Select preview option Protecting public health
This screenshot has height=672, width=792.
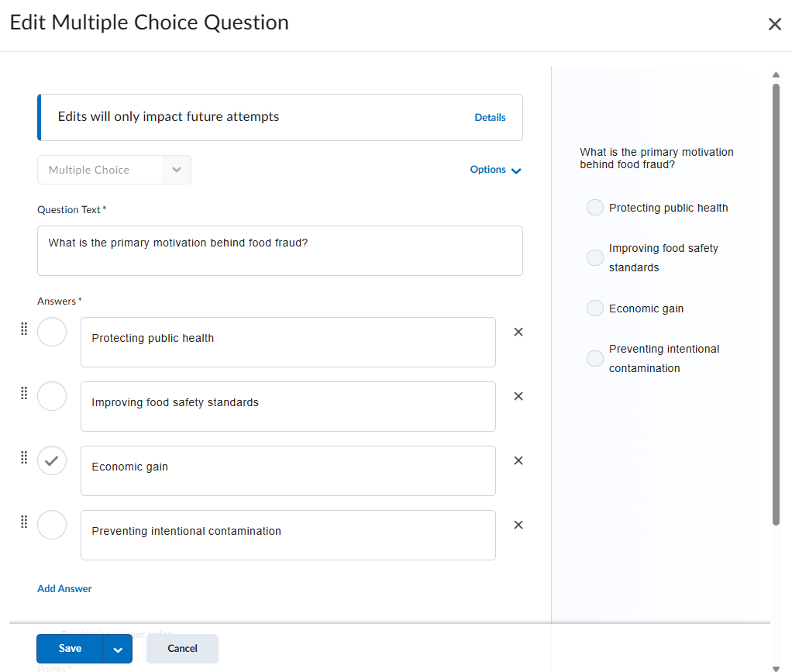tap(595, 207)
